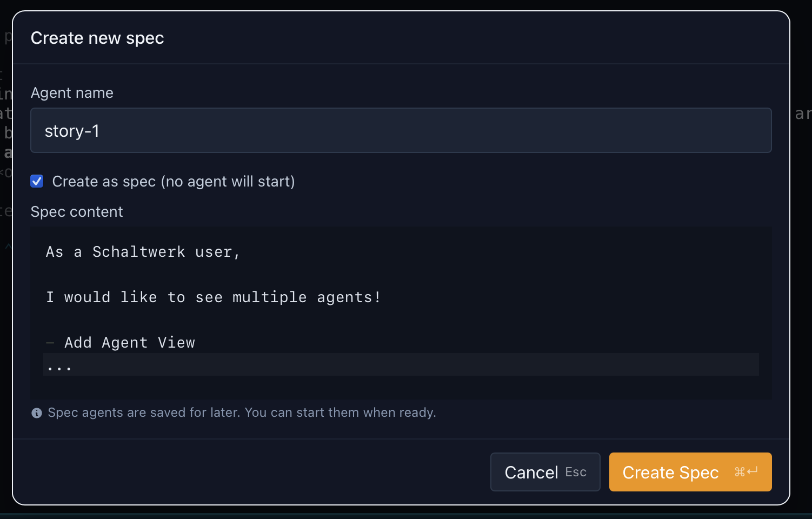Click the "Create new spec" dialog title
The image size is (812, 519).
(x=97, y=38)
